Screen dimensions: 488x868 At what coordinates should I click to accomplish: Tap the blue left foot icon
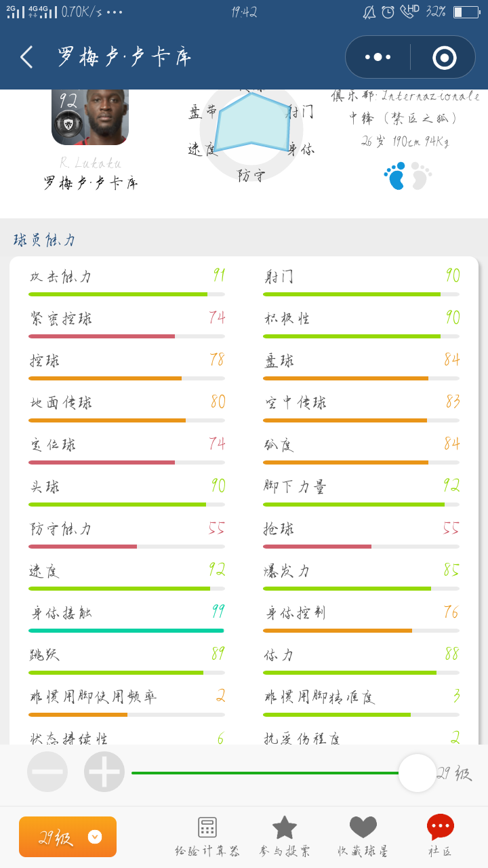[394, 176]
